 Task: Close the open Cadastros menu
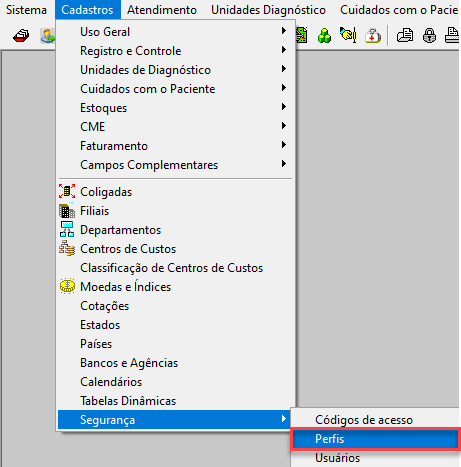click(x=88, y=10)
